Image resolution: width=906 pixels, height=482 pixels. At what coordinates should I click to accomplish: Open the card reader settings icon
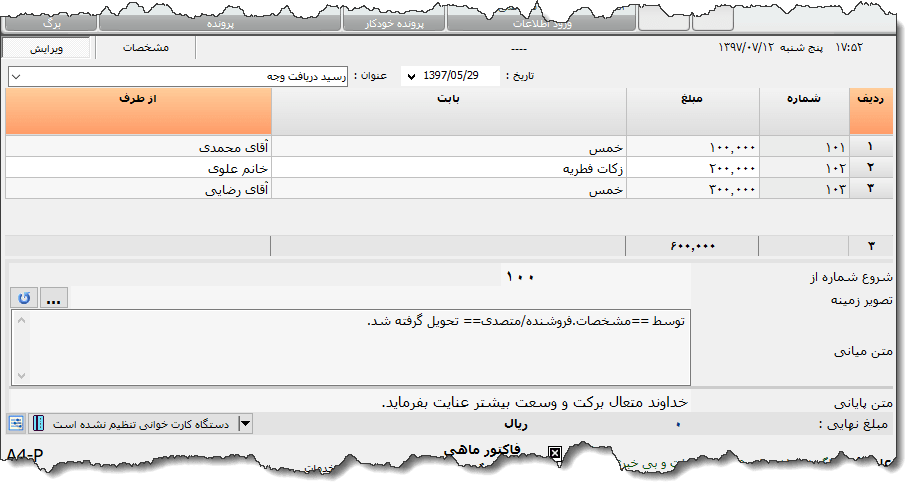tap(16, 424)
